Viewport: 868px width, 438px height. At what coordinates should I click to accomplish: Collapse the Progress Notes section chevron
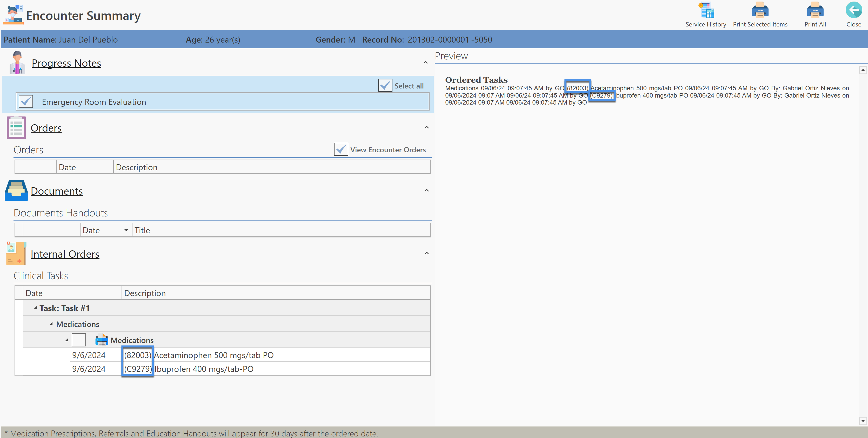click(426, 63)
